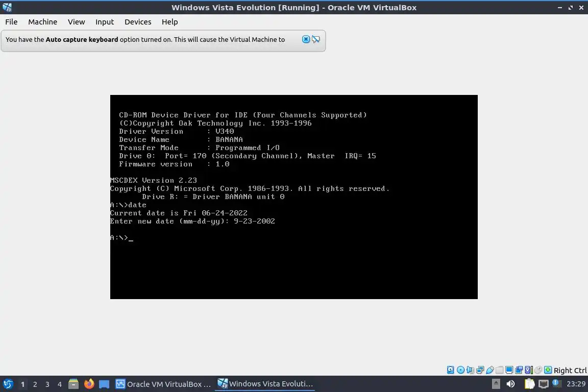Click the removable media eject tray icon
Screen dimensions: 588x392
coord(496,384)
